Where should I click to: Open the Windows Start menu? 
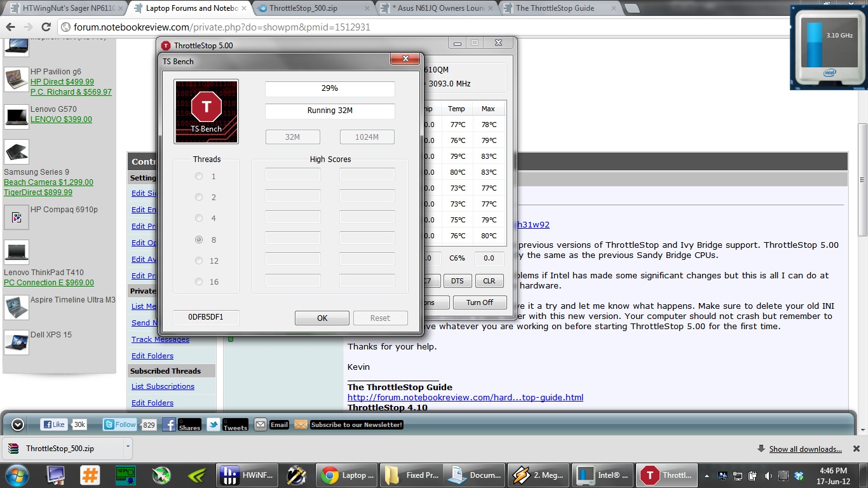click(x=17, y=475)
